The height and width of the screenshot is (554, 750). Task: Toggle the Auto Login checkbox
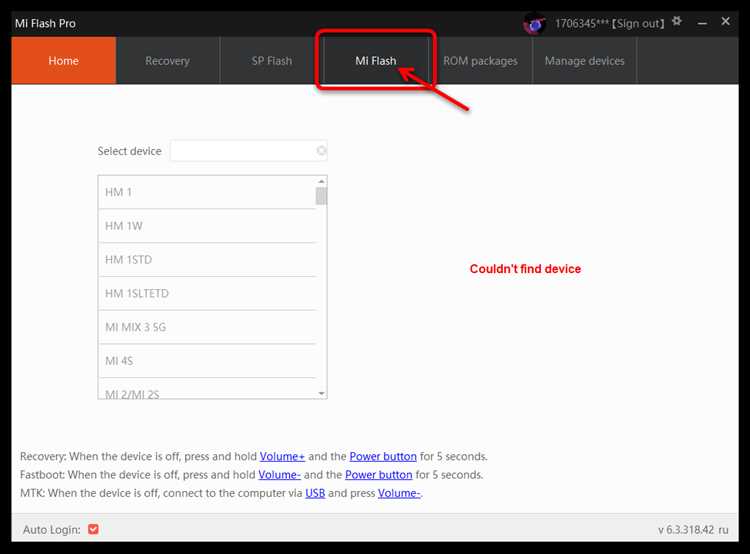point(93,529)
